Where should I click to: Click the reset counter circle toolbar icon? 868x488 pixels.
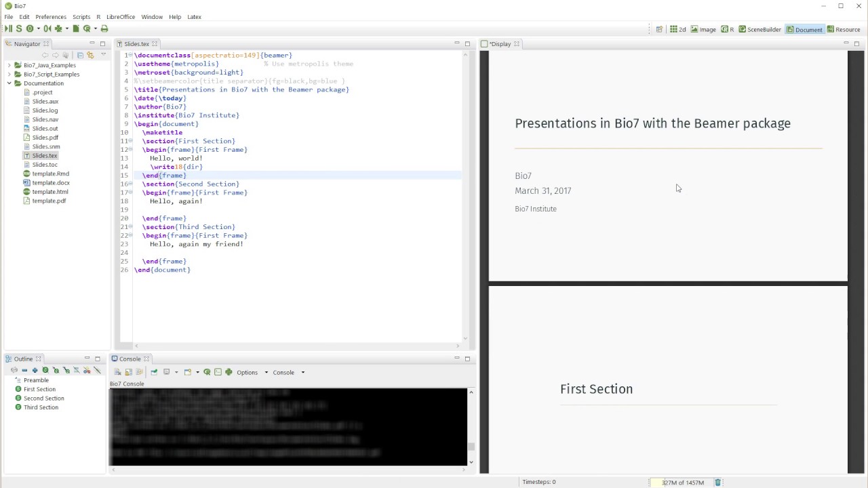[30, 28]
